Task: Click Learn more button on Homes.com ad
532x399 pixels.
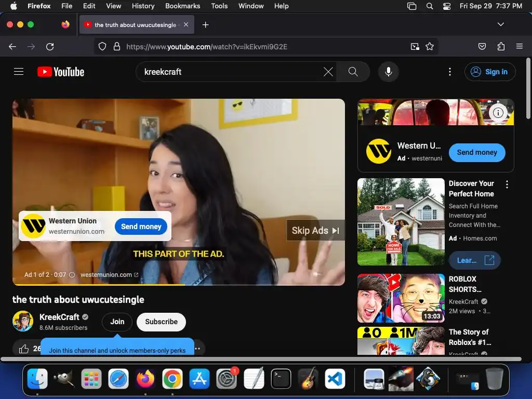Action: click(475, 260)
